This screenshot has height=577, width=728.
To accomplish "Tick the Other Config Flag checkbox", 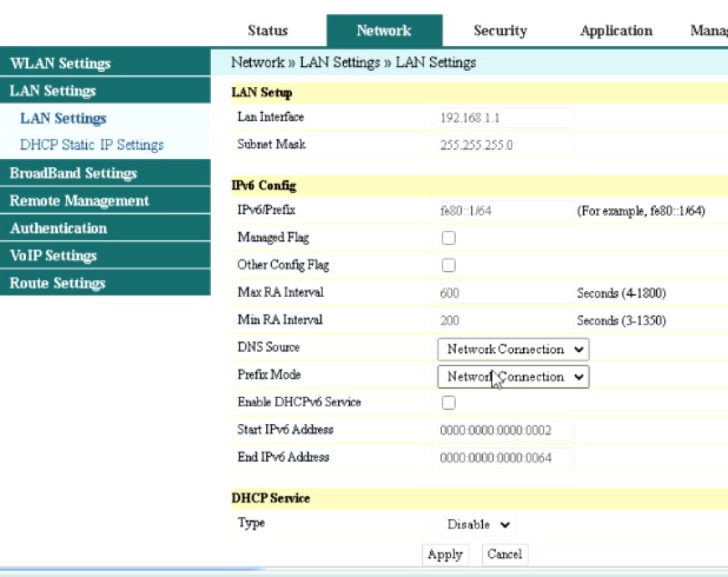I will click(449, 265).
